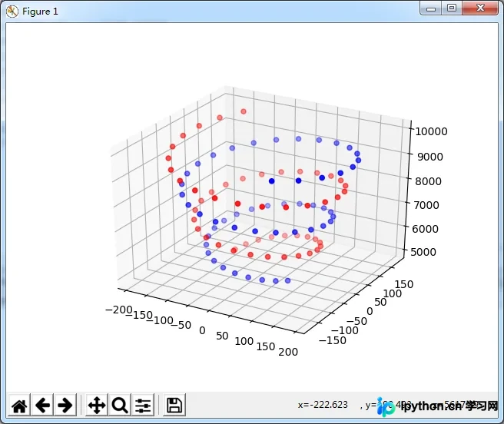Reset the plot to the original view
This screenshot has height=424, width=504.
[19, 405]
